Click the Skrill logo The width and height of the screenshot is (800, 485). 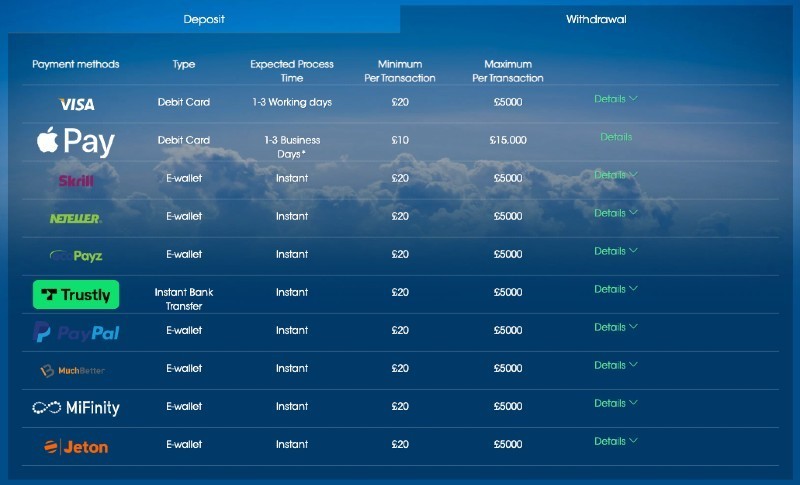click(x=76, y=181)
